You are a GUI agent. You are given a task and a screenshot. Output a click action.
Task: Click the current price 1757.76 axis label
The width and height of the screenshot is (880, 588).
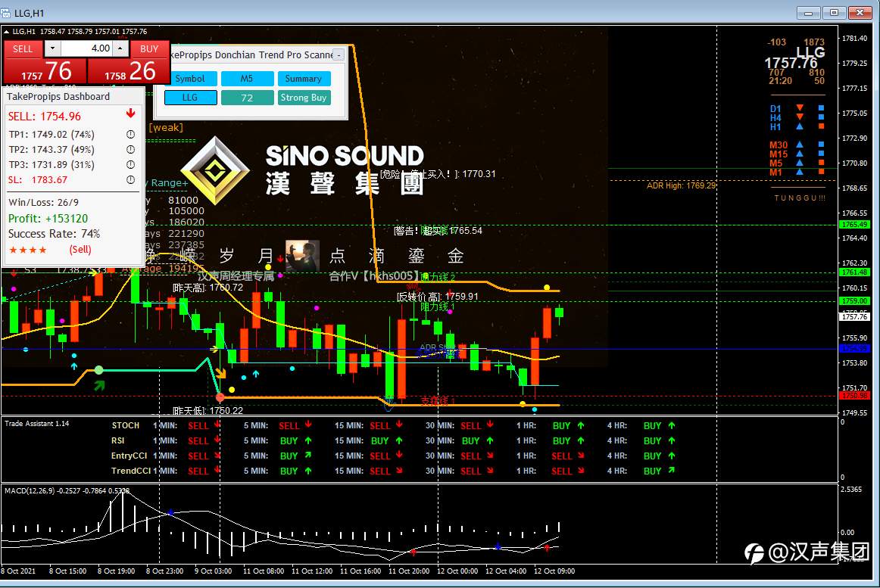pos(854,316)
